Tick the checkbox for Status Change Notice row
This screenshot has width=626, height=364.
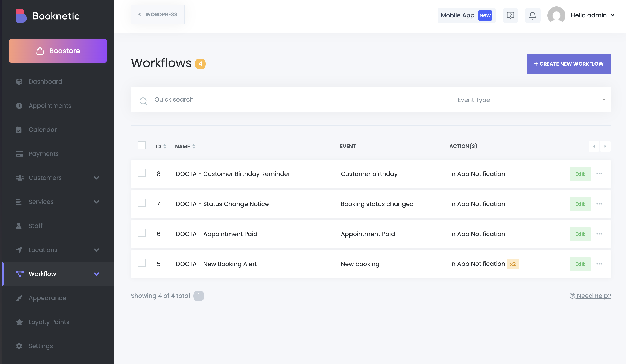pyautogui.click(x=142, y=203)
